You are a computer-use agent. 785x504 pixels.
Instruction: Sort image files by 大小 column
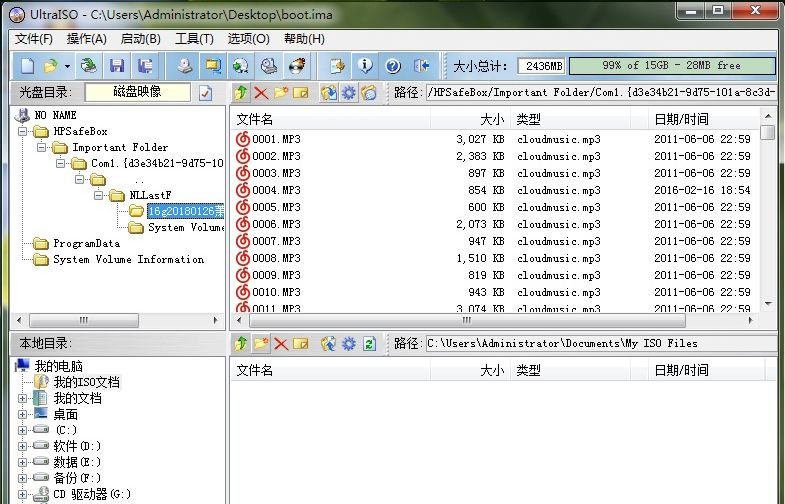coord(470,119)
